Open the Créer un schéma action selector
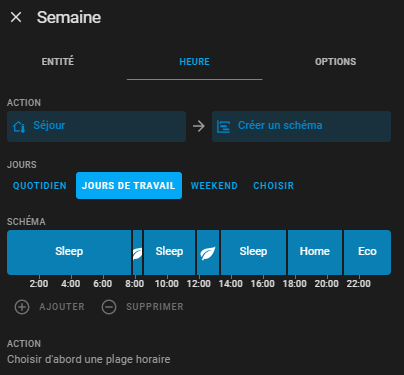The height and width of the screenshot is (375, 404). click(x=301, y=126)
